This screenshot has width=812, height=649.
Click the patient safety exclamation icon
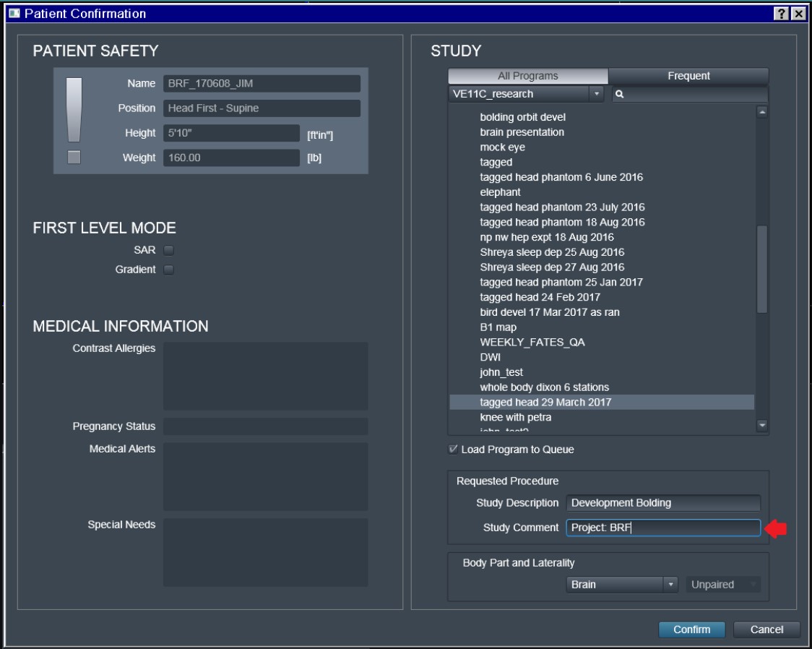[74, 111]
